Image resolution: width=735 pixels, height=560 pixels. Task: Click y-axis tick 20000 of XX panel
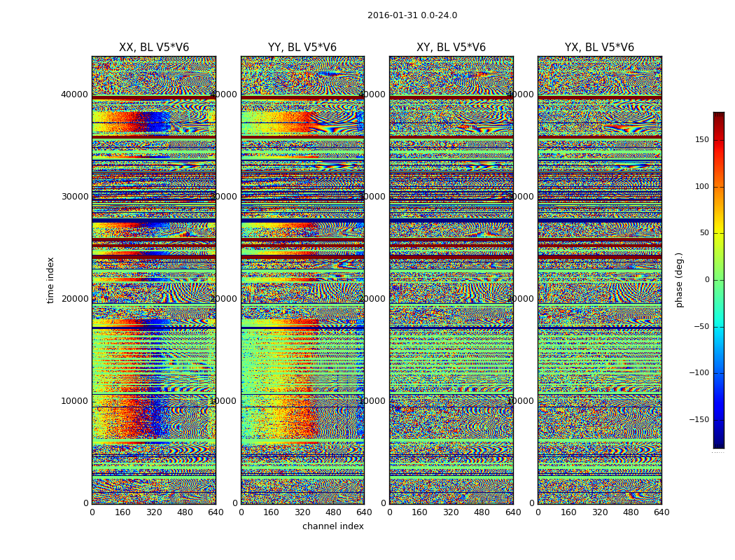click(x=74, y=298)
